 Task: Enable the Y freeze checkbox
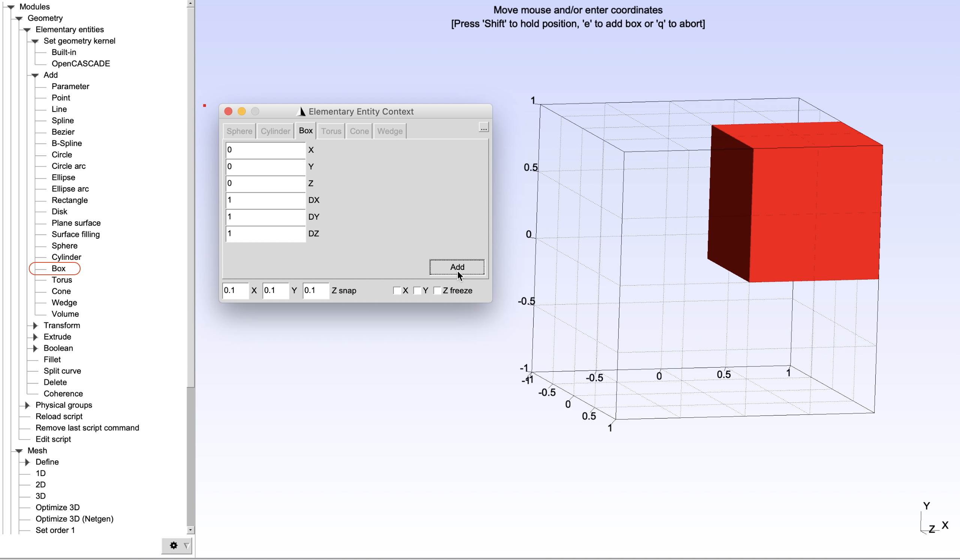tap(417, 290)
